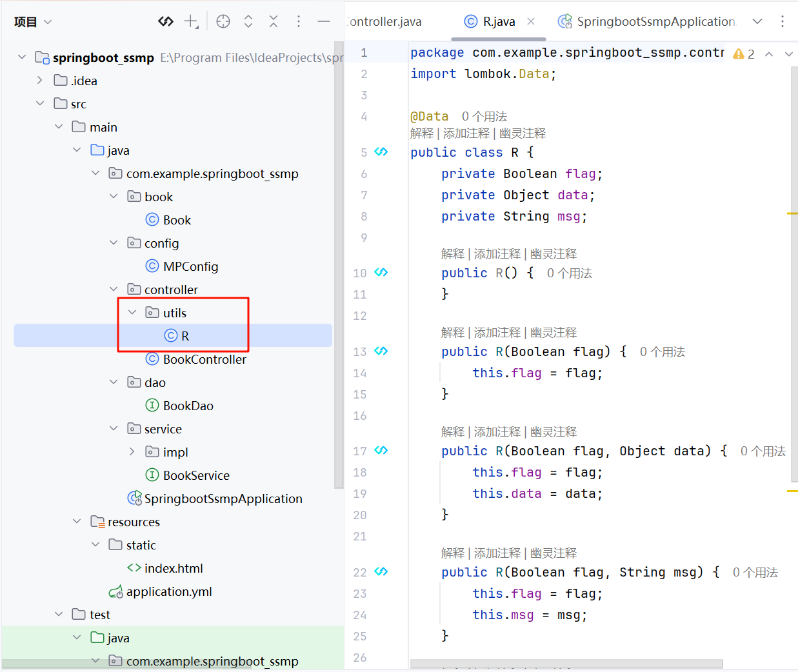Open index.html file
The width and height of the screenshot is (798, 672).
click(x=165, y=568)
